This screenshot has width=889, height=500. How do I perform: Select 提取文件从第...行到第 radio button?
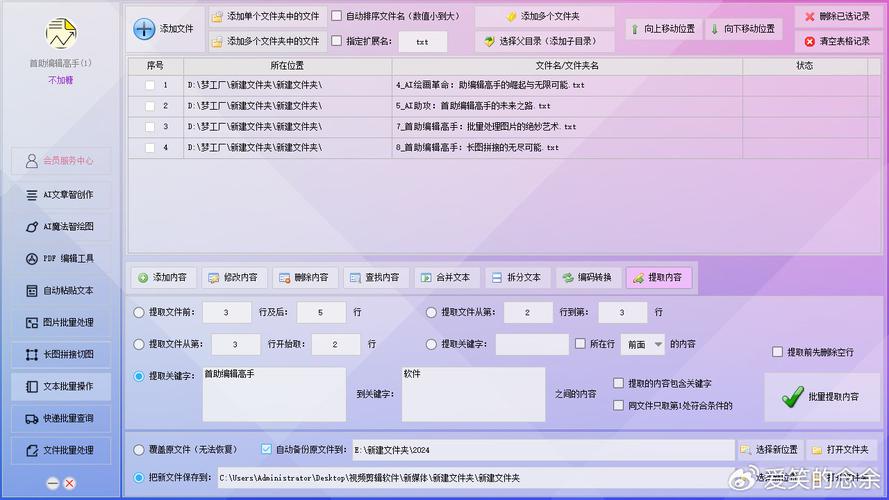click(431, 312)
